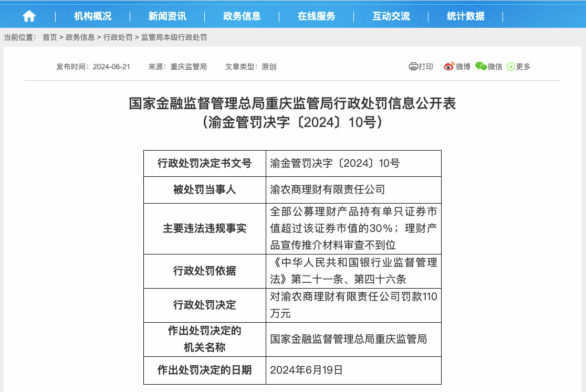This screenshot has height=392, width=586.
Task: Click the 作出处罚决定的日期 header cell
Action: [204, 370]
